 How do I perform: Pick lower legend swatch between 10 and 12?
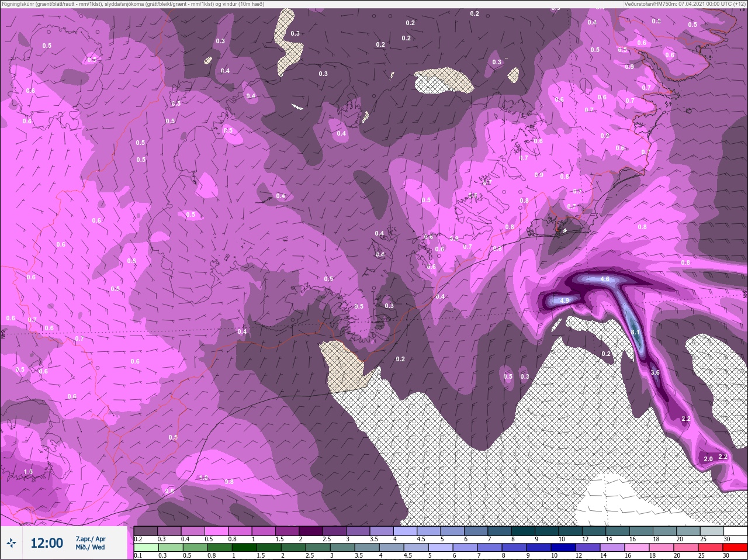[x=563, y=548]
